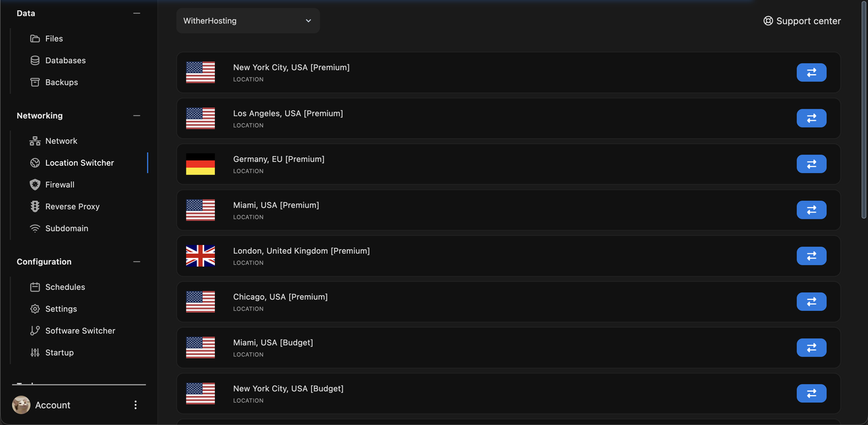Click the Network topology icon
The height and width of the screenshot is (425, 868).
[x=35, y=141]
